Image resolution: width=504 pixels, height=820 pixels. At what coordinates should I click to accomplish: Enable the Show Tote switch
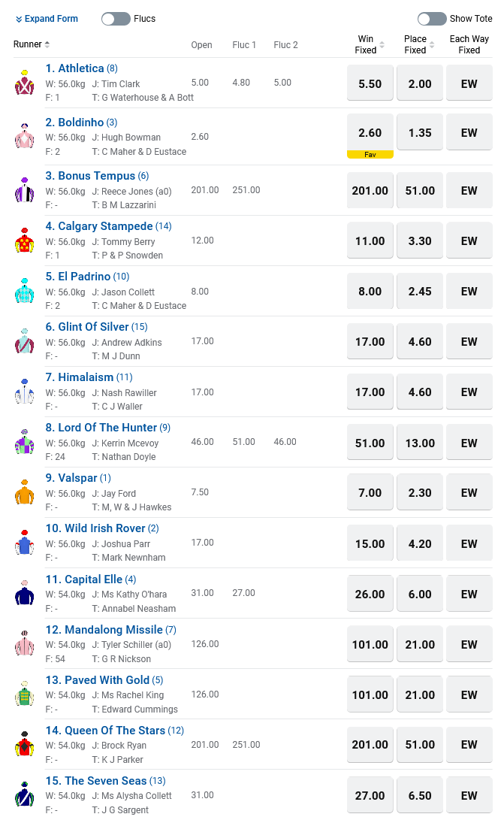tap(432, 19)
